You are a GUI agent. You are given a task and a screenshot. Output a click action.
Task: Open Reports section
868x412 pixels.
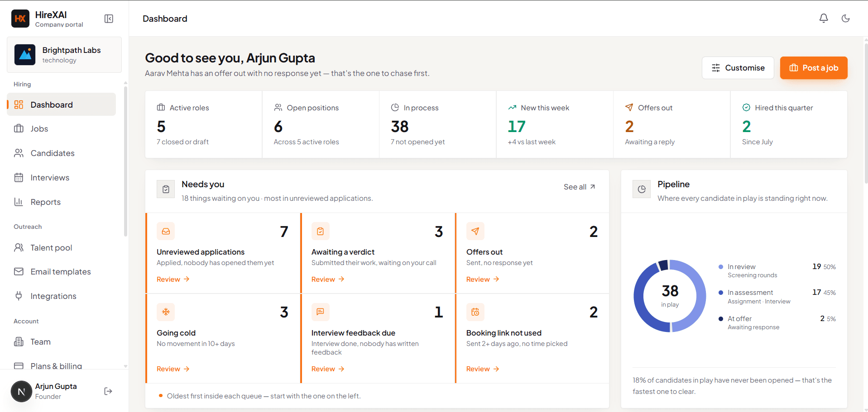pos(62,202)
